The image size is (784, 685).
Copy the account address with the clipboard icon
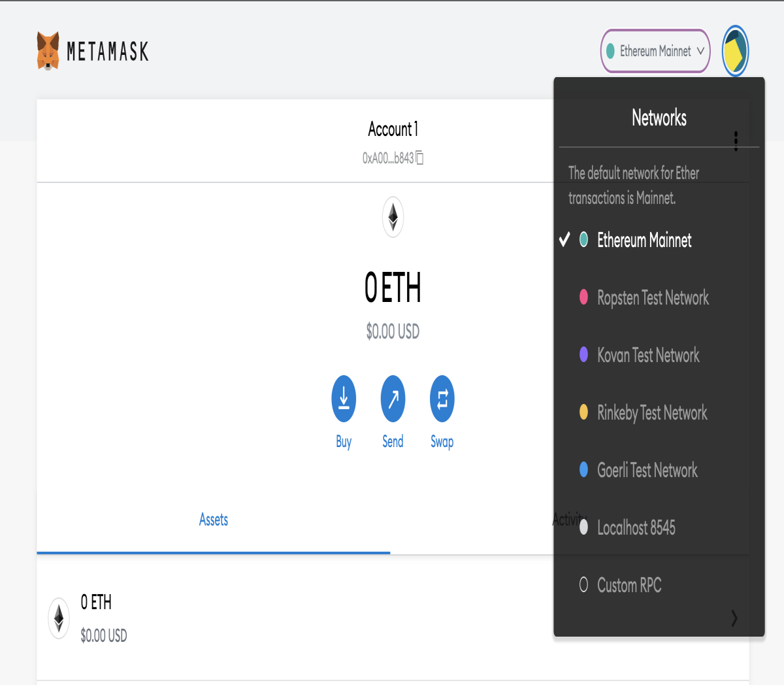419,158
